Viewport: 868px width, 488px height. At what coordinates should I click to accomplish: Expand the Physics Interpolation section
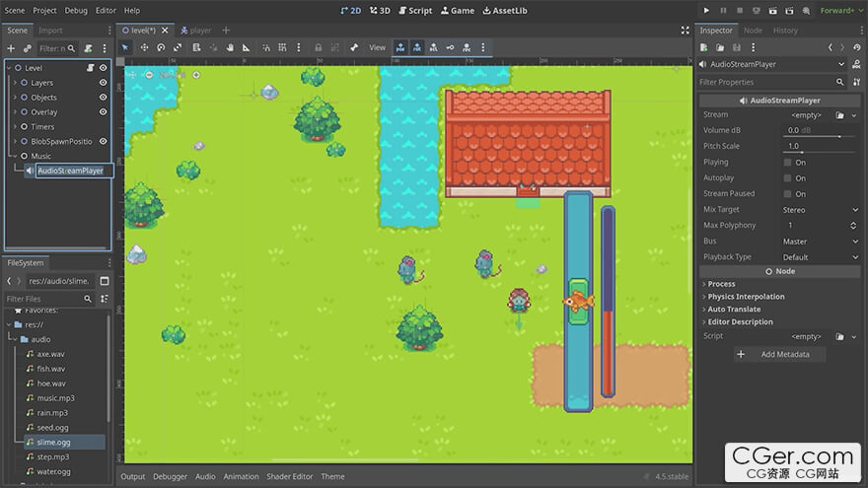pyautogui.click(x=746, y=297)
